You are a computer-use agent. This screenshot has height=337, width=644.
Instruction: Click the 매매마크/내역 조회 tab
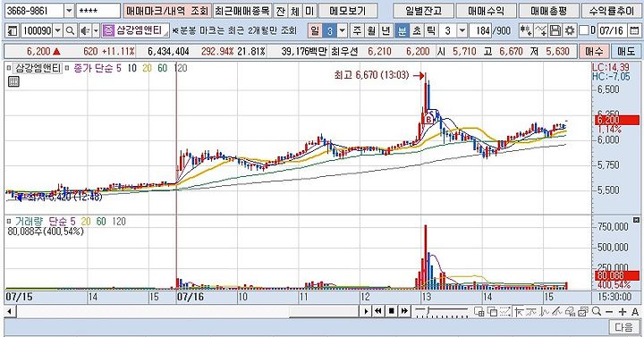[x=167, y=11]
